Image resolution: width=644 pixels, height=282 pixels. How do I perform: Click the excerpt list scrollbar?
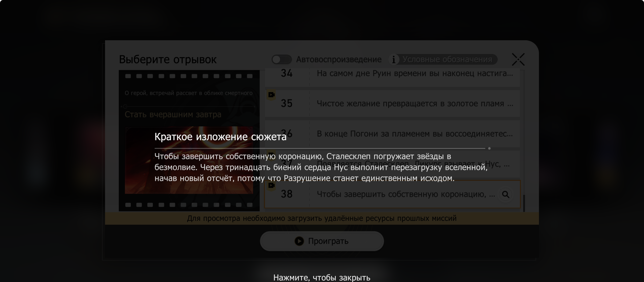coord(524,203)
